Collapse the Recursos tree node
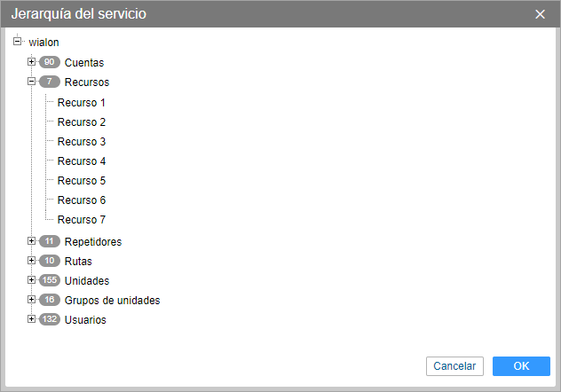The image size is (561, 392). click(31, 82)
